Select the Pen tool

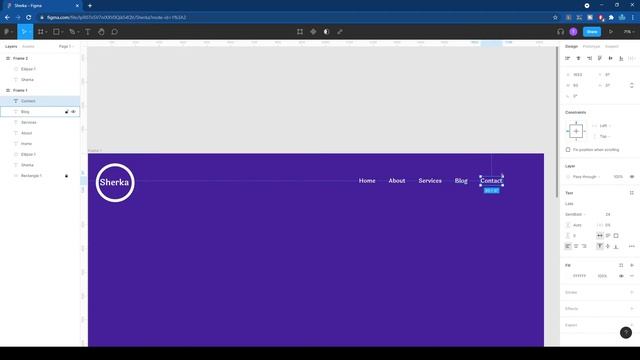click(72, 31)
